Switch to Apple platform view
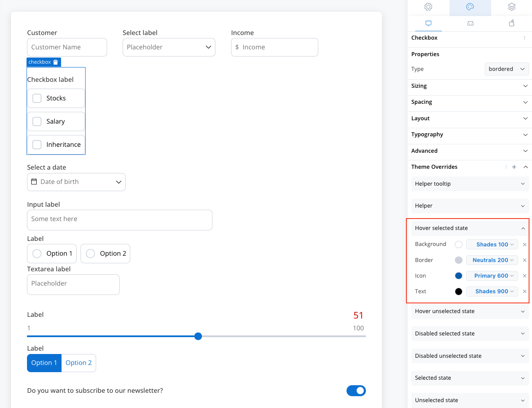 tap(512, 23)
